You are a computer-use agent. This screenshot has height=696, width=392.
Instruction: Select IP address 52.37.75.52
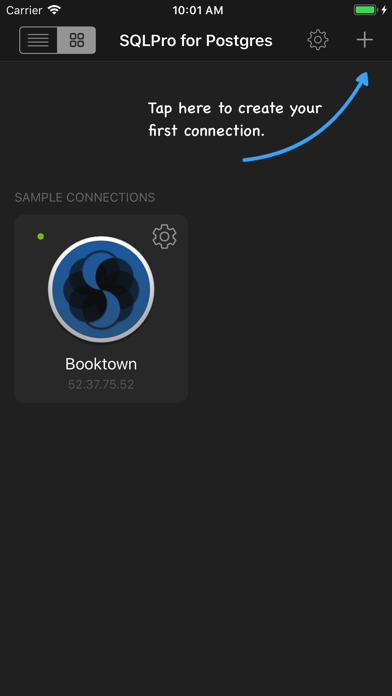click(x=101, y=384)
